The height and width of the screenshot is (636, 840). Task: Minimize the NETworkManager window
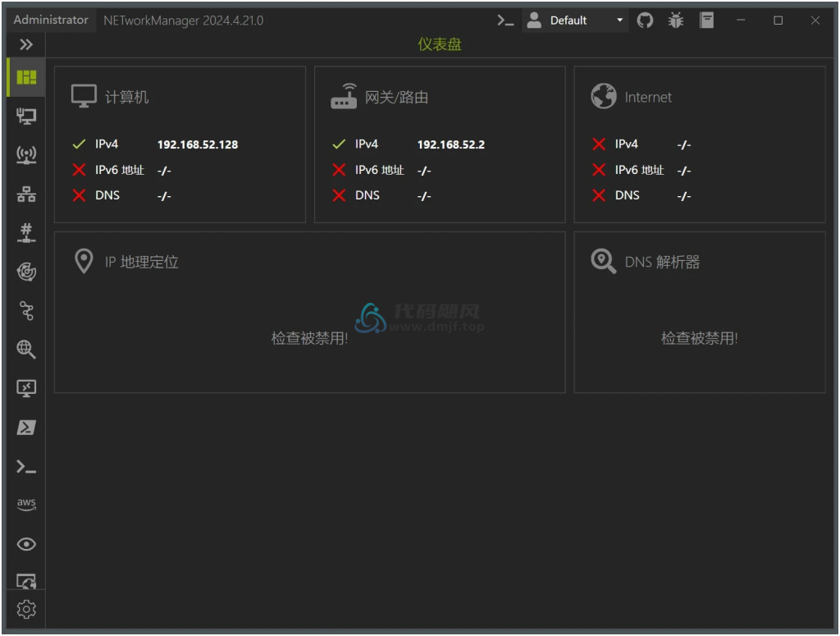tap(741, 21)
